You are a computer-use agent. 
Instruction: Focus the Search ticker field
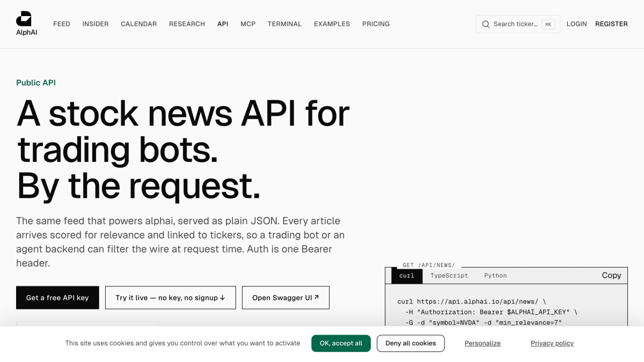pyautogui.click(x=518, y=24)
